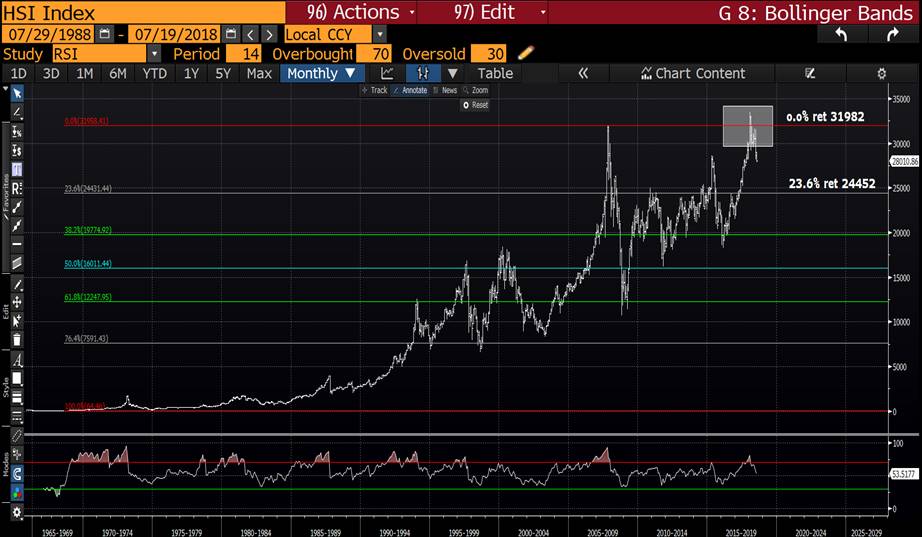
Task: Click the ruler measure mode icon
Action: (x=17, y=436)
